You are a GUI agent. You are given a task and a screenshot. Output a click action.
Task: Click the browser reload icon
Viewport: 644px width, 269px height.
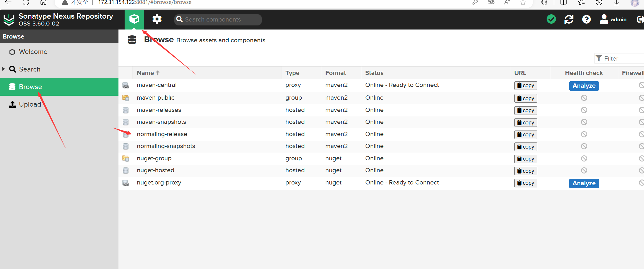point(26,3)
